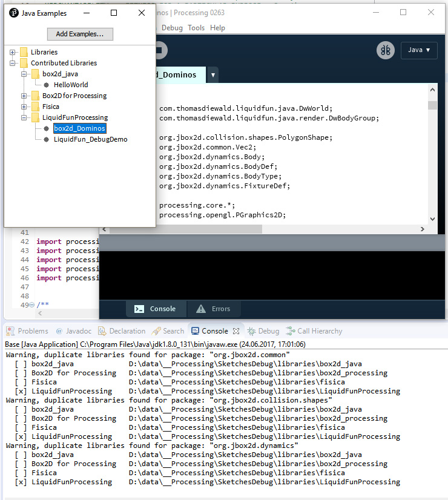Click the Debug bug icon
Viewport: 448px width, 500px height.
point(252,331)
